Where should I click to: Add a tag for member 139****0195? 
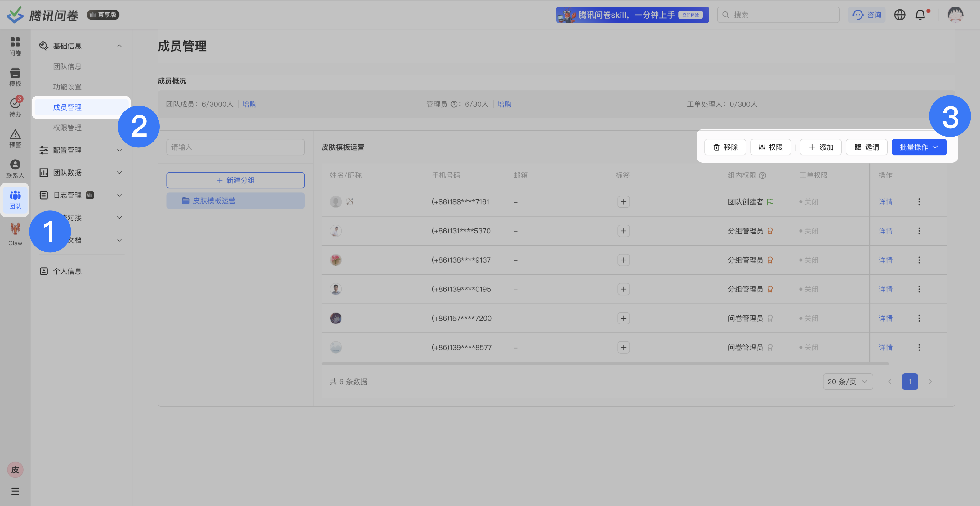click(x=624, y=289)
